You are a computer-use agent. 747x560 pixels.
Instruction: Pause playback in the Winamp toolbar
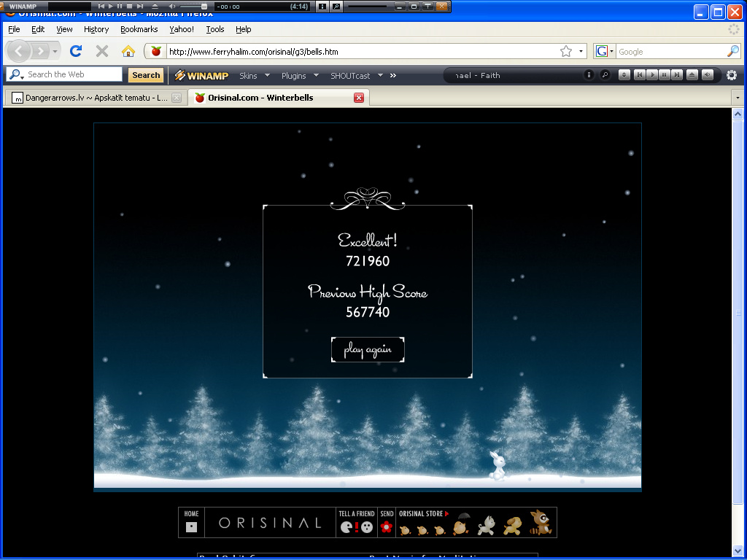coord(665,75)
